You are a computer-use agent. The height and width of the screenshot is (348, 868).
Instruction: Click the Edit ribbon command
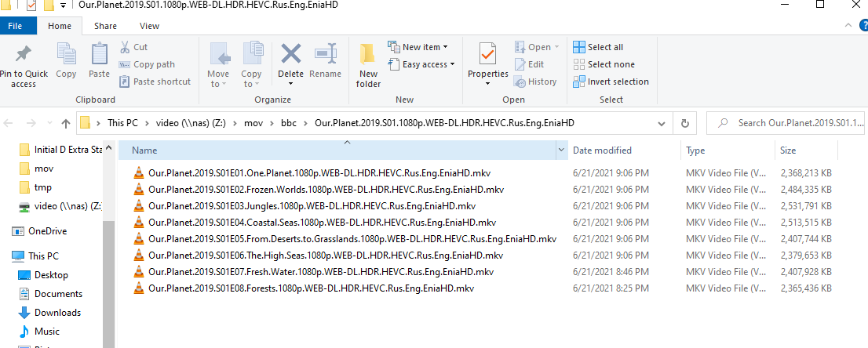[529, 64]
